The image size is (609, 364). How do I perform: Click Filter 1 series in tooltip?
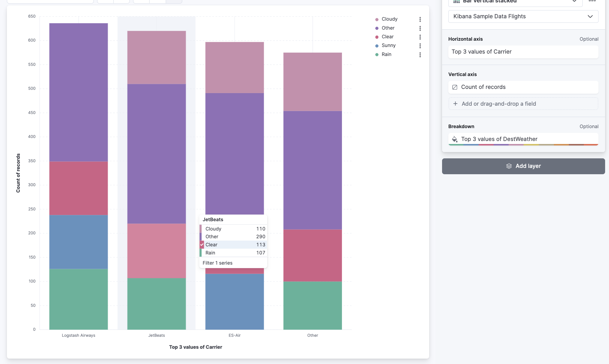[218, 263]
